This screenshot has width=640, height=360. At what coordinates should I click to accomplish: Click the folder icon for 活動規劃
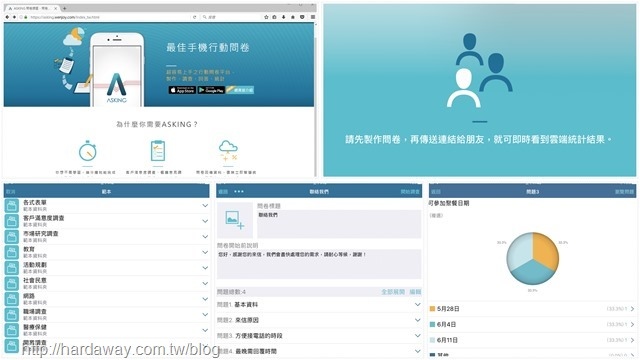pyautogui.click(x=12, y=268)
